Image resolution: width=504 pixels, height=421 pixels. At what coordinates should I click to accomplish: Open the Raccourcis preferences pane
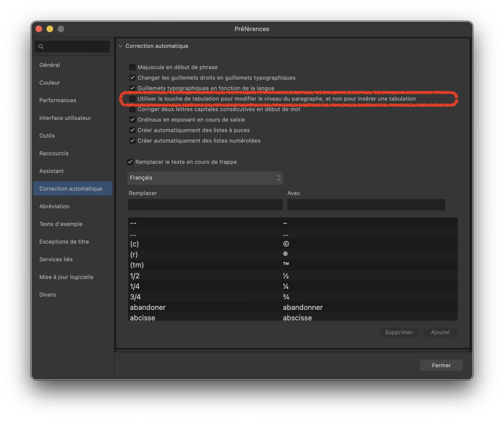pyautogui.click(x=54, y=153)
